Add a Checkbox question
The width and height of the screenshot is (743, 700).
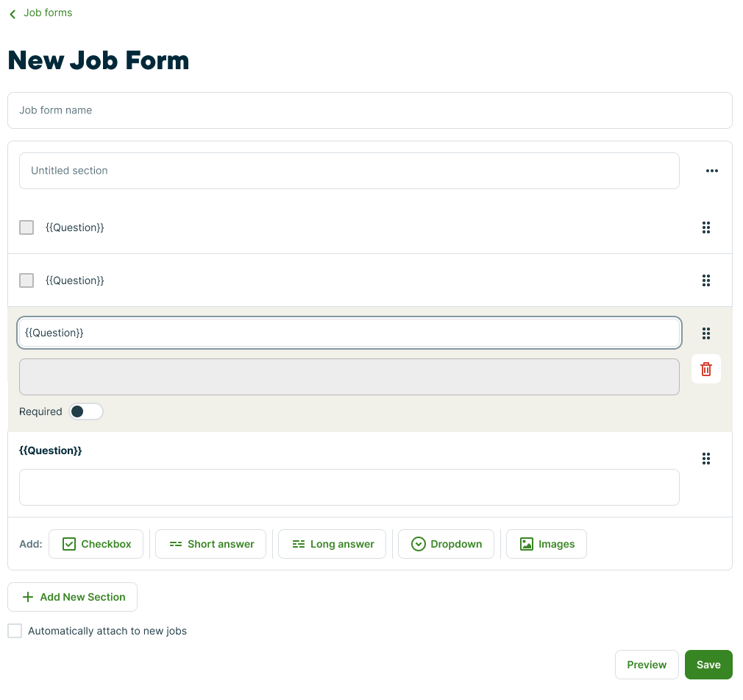tap(96, 545)
